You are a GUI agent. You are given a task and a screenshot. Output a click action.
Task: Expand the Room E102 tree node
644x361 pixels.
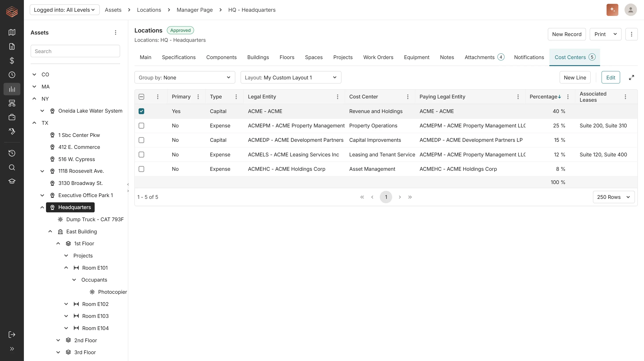tap(66, 304)
